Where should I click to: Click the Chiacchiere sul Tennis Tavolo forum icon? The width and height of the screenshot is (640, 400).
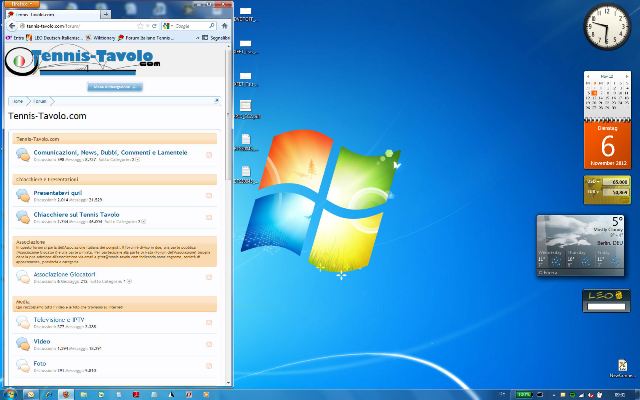click(x=23, y=217)
